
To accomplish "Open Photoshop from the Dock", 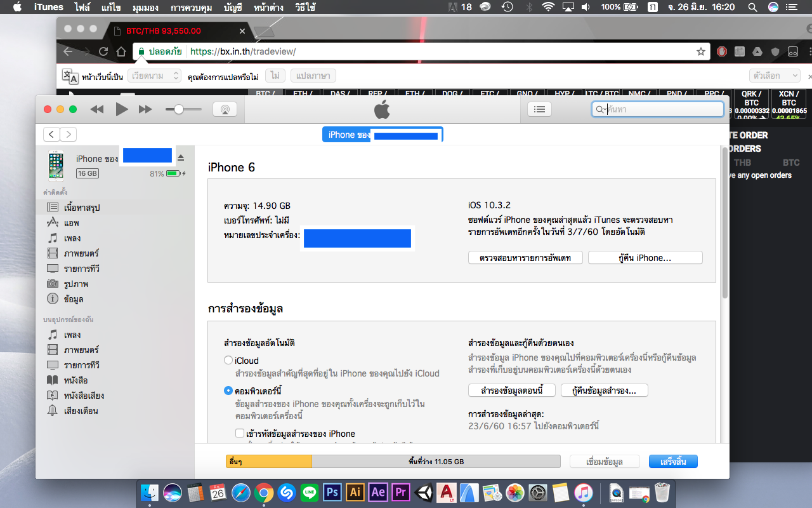I will 332,492.
